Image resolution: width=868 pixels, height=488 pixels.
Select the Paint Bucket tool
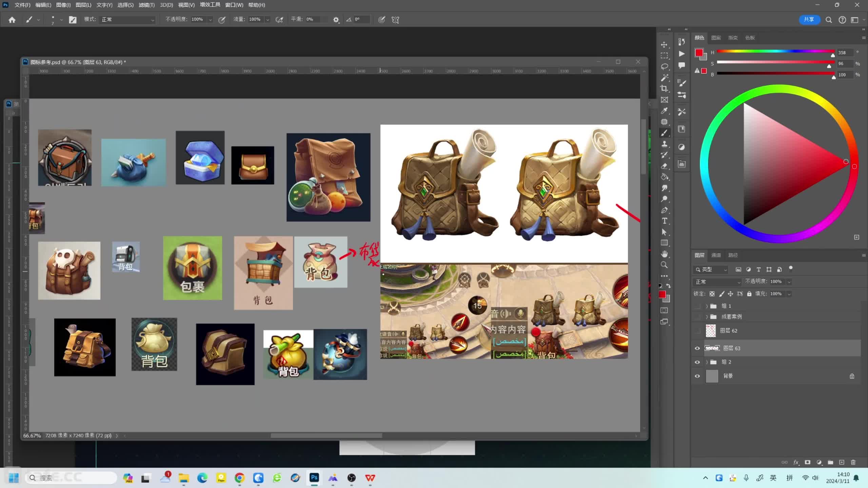tap(664, 177)
